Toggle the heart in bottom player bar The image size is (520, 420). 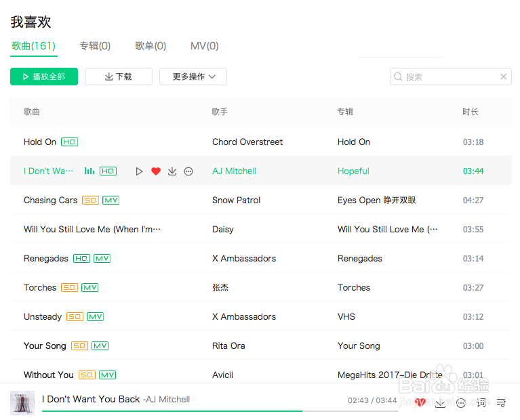coord(420,402)
